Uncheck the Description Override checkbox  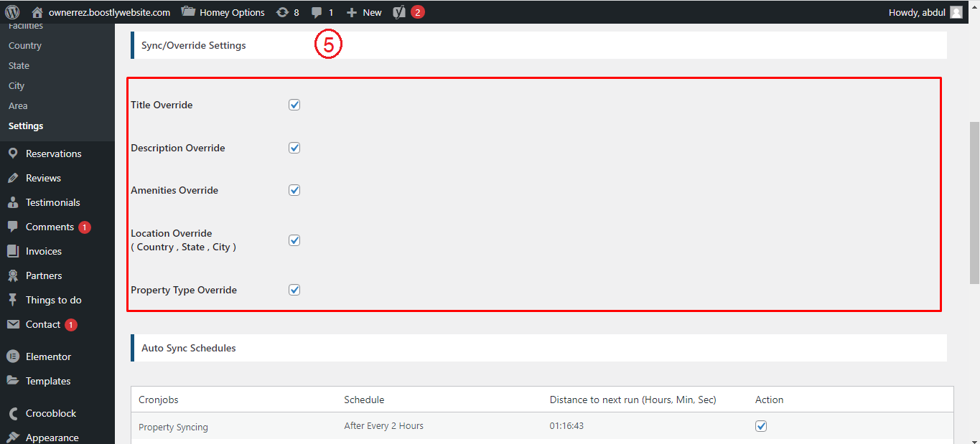point(294,148)
